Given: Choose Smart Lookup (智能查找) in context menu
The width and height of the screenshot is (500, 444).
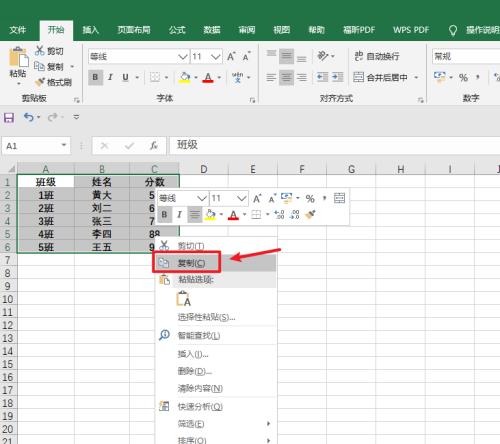Looking at the screenshot, I should click(x=216, y=335).
